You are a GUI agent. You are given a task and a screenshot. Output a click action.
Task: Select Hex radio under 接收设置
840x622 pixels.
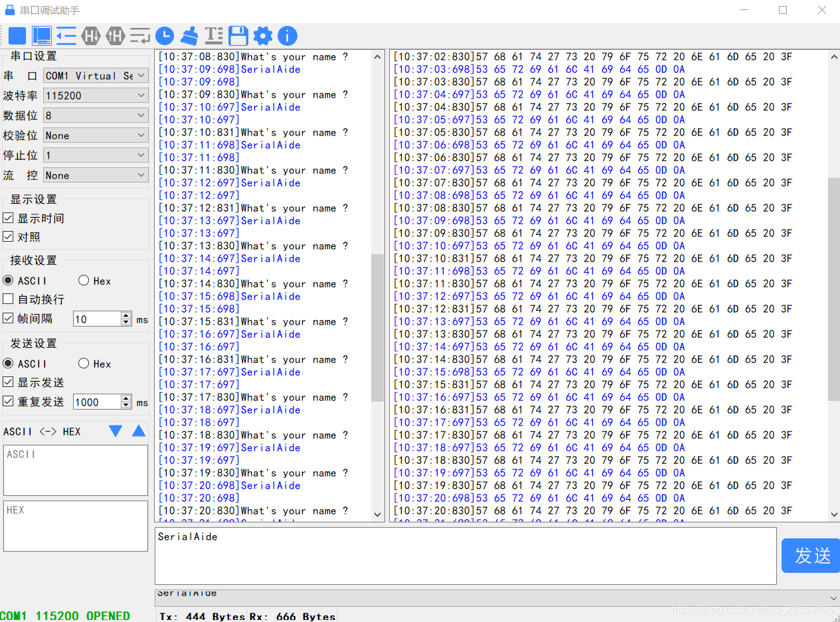pos(84,281)
